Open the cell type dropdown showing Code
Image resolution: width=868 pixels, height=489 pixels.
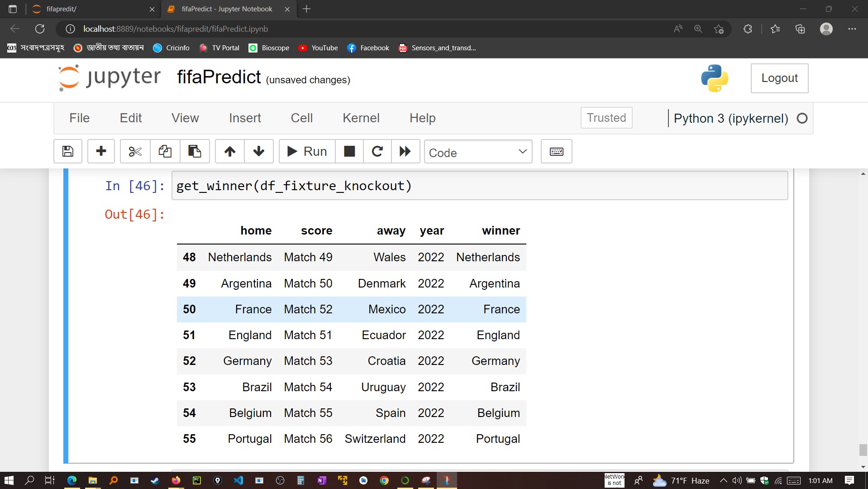[x=478, y=152]
